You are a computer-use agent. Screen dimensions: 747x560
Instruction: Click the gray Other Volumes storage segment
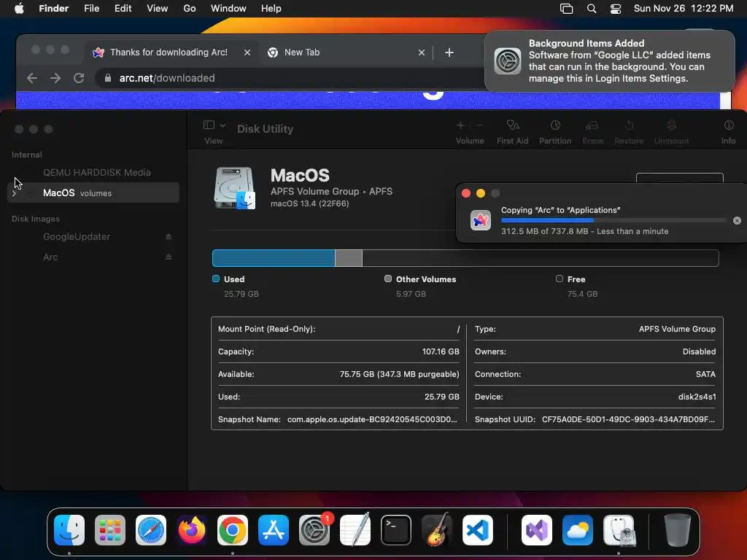pos(349,258)
